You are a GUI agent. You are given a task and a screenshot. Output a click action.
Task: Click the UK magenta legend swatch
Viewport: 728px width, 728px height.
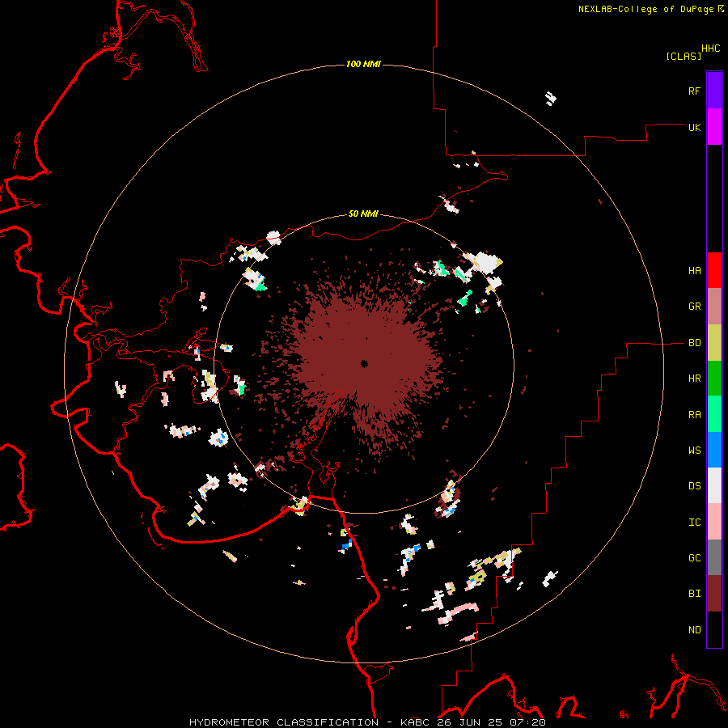(x=714, y=127)
